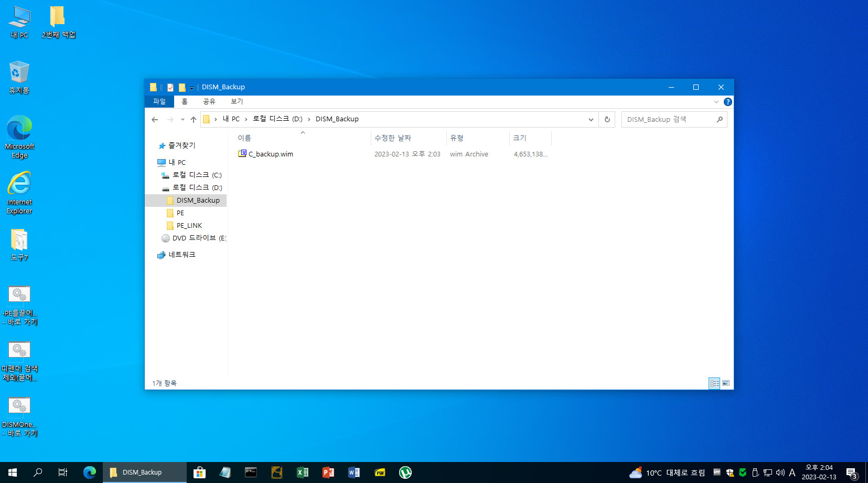Open taskbar search magnifier
Screen dimensions: 868x483
(38, 472)
